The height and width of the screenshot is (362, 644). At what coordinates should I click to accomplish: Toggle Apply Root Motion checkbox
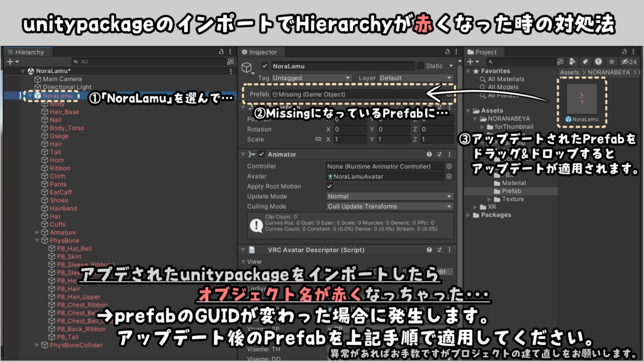coord(330,186)
